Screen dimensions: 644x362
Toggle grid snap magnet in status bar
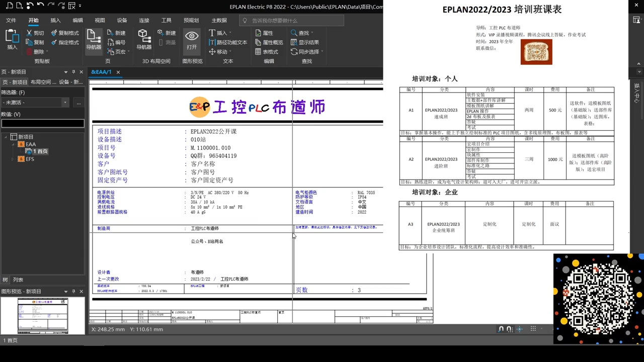(x=510, y=329)
